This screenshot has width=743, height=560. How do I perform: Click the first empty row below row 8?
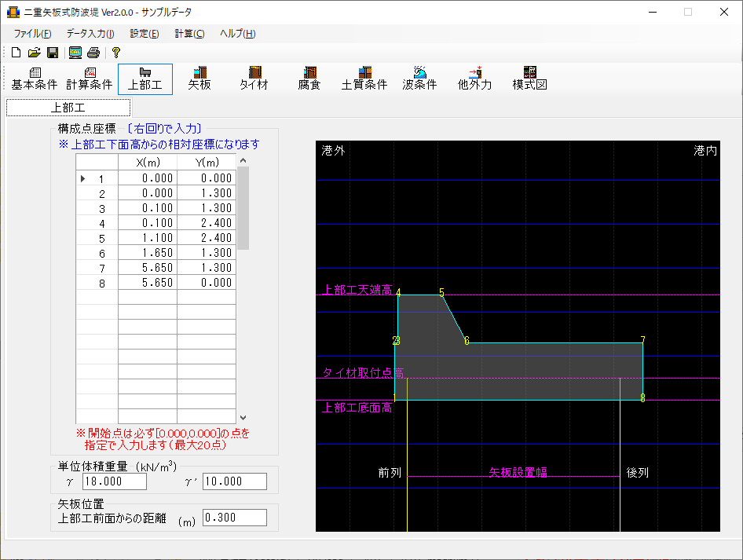point(156,298)
